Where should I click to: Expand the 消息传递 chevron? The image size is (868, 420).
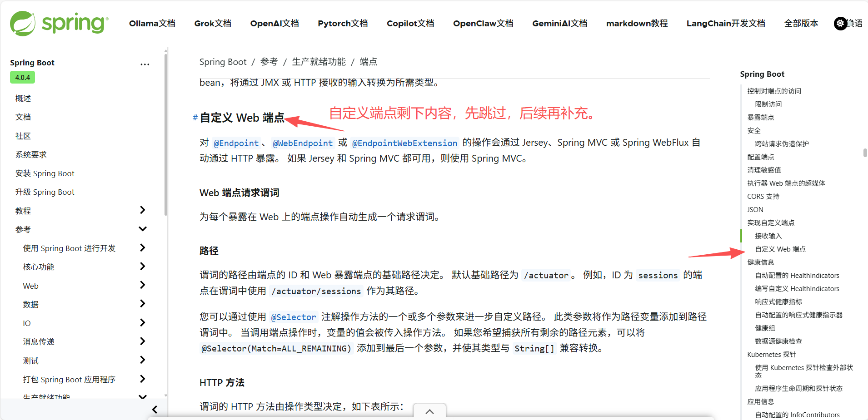point(143,341)
